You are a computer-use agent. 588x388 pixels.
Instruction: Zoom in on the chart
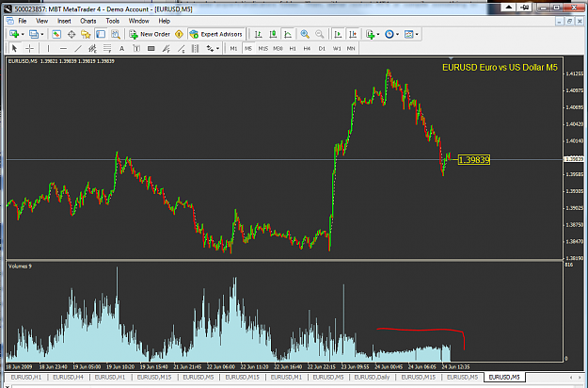pyautogui.click(x=305, y=34)
